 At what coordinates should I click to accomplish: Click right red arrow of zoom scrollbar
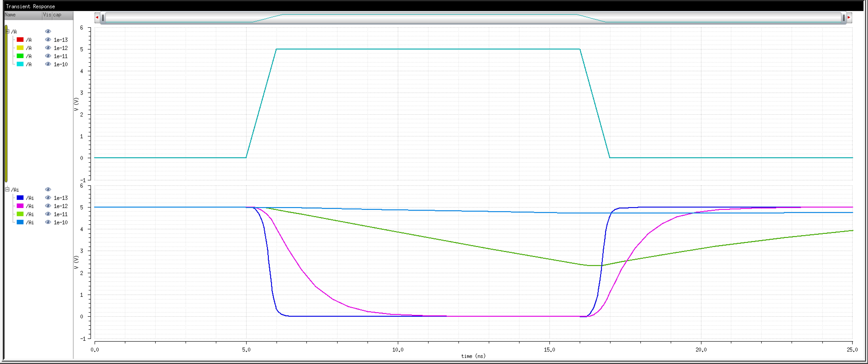point(849,17)
